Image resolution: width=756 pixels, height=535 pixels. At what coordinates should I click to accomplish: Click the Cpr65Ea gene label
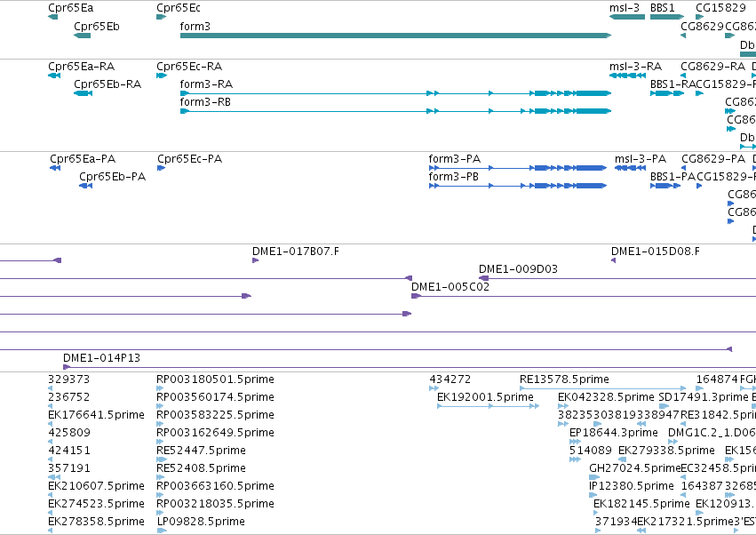[x=71, y=8]
